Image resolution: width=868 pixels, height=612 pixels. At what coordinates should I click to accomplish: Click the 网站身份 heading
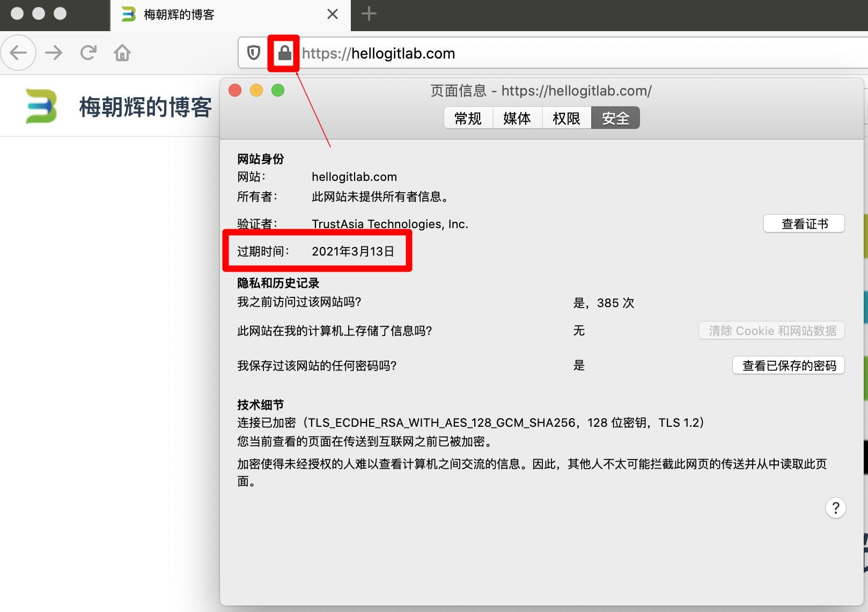click(x=261, y=159)
